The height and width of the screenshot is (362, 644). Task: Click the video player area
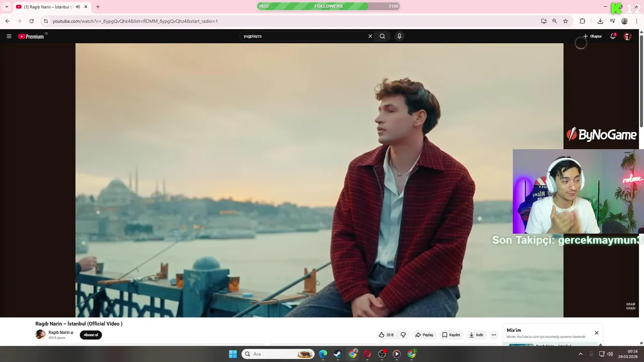point(319,180)
